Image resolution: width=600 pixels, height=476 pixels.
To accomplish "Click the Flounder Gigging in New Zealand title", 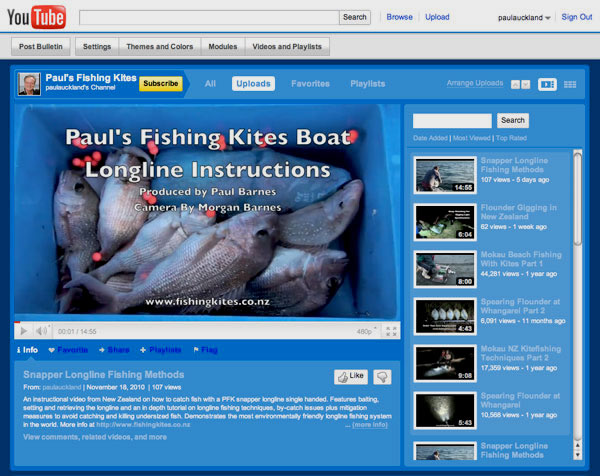I will (518, 212).
